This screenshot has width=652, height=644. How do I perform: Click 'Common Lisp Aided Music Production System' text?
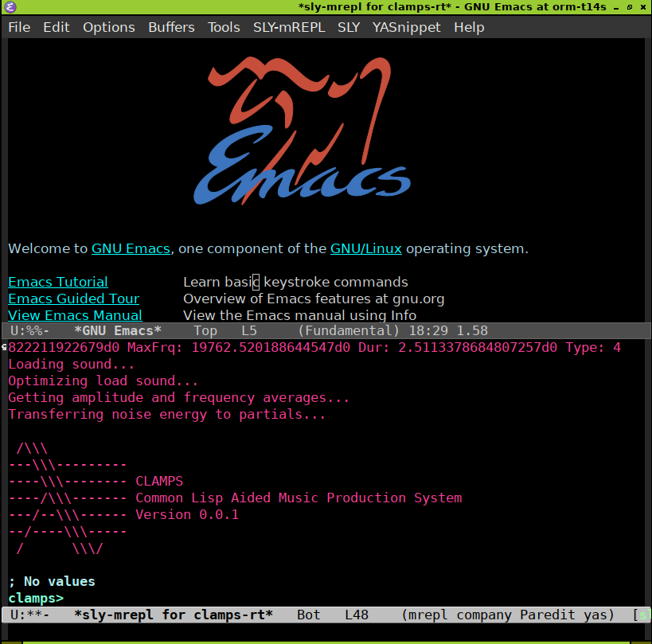pos(299,498)
